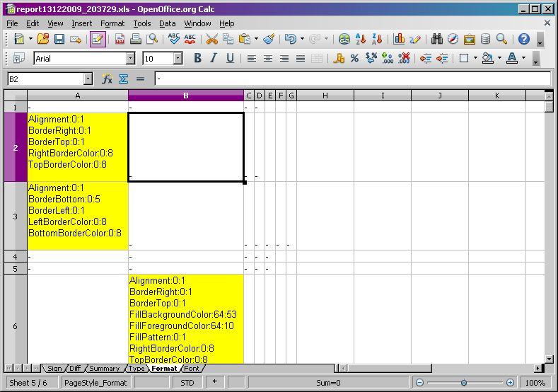Click the STD selection mode field
Screen dimensions: 558x392
click(187, 383)
